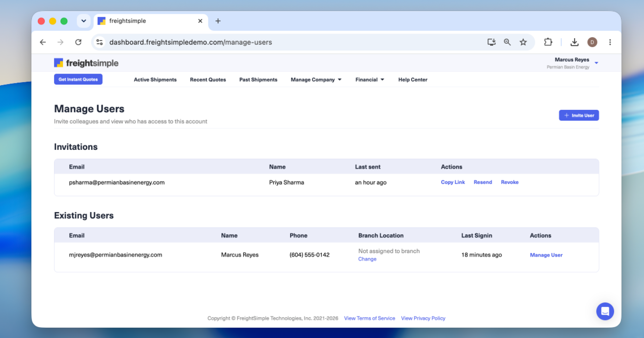Open the zoom magnifier icon in address bar
The height and width of the screenshot is (338, 644).
507,42
